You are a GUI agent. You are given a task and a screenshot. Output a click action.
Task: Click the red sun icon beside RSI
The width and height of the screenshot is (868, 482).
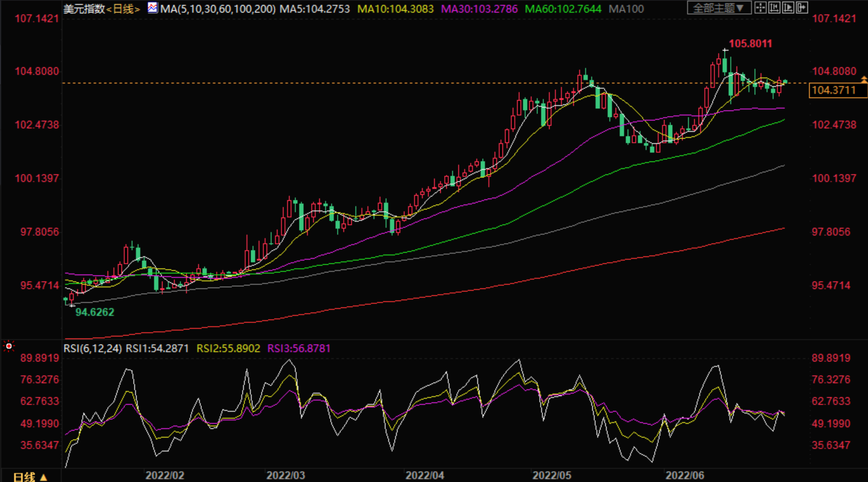tap(9, 346)
